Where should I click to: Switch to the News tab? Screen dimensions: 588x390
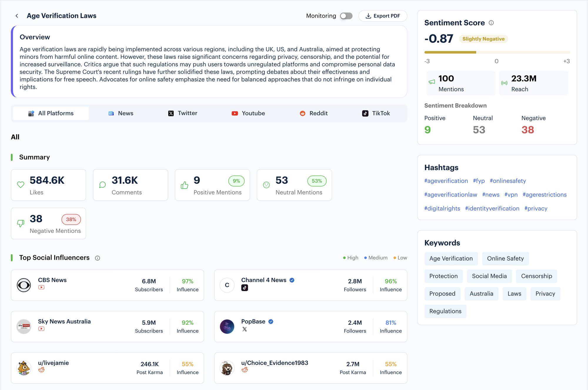(121, 113)
